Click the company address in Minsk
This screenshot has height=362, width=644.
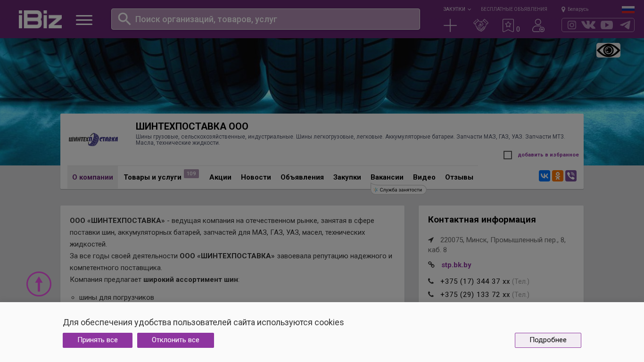click(497, 245)
